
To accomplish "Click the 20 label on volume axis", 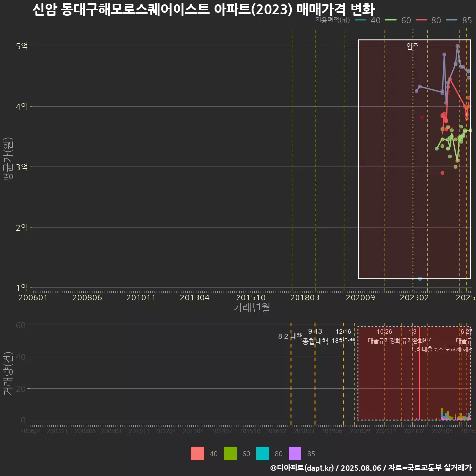I will point(21,389).
